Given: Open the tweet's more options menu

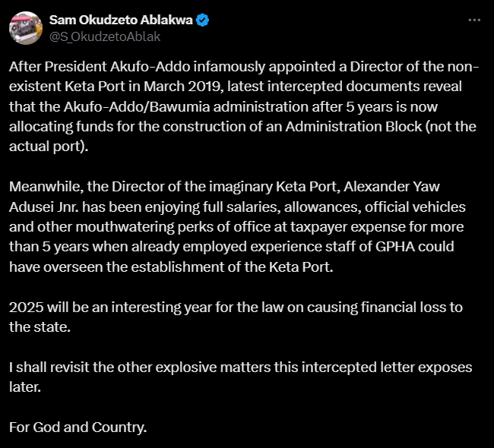Looking at the screenshot, I should pyautogui.click(x=473, y=20).
